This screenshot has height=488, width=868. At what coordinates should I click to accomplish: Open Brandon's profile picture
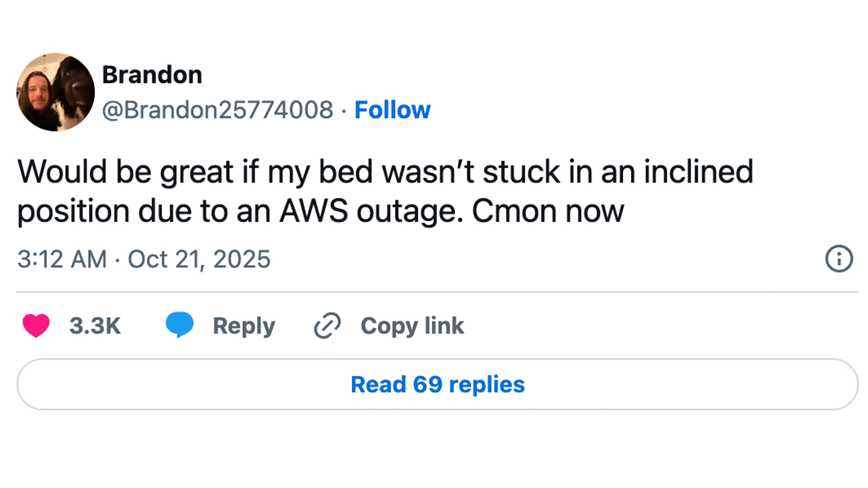55,92
